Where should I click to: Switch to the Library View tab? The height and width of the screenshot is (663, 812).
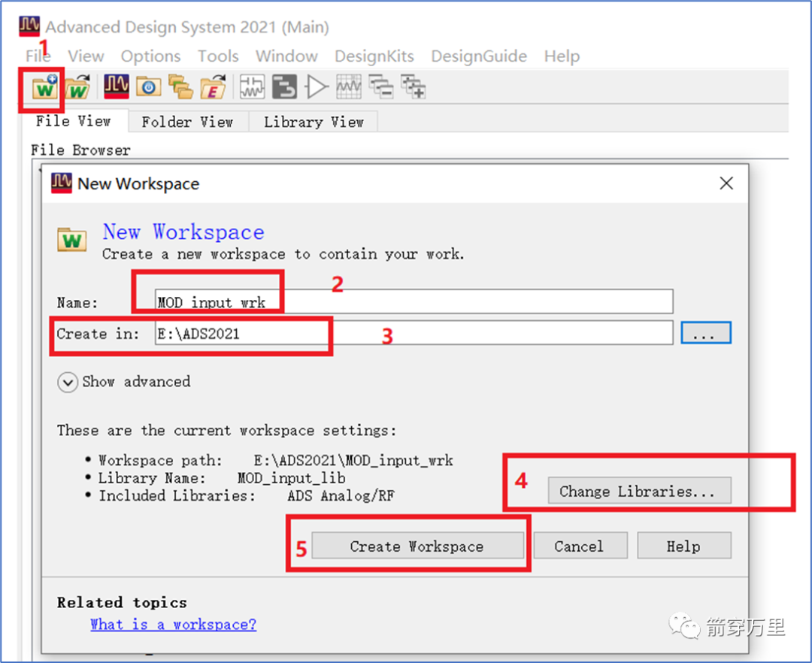(314, 122)
